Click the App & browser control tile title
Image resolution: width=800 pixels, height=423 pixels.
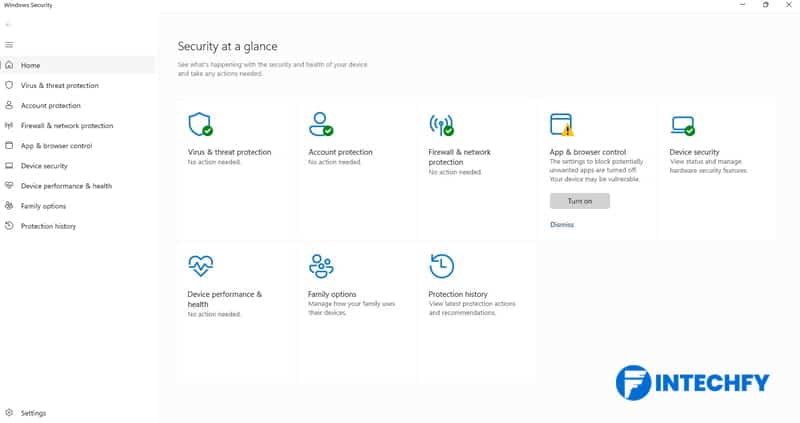point(588,152)
